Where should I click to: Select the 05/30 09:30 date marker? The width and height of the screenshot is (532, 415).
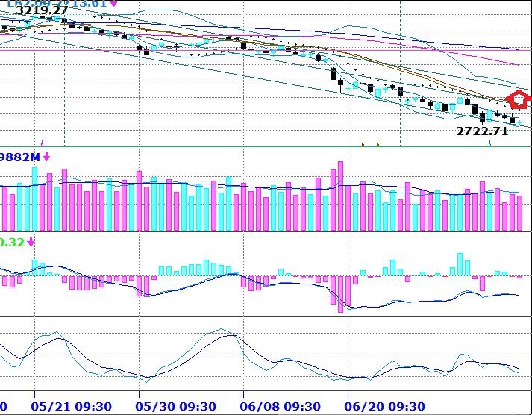pyautogui.click(x=176, y=407)
